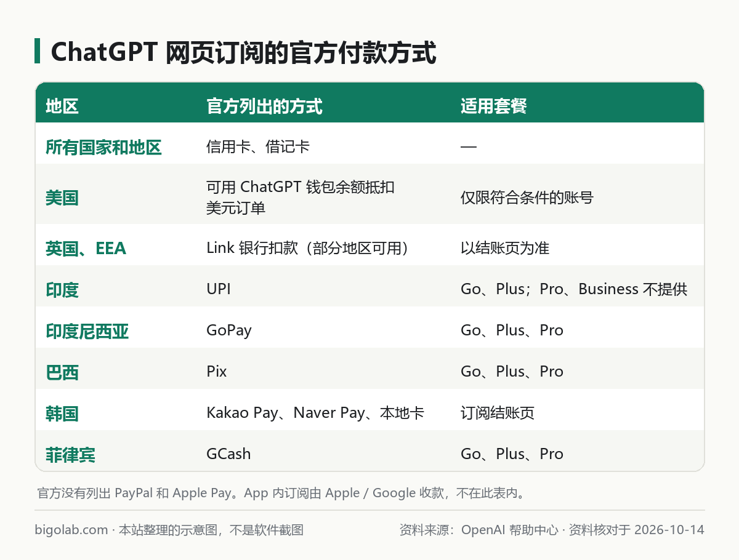Click the 'Kakao Pay、Naver Pay、本地卡' cell
This screenshot has width=739, height=560.
click(x=315, y=413)
